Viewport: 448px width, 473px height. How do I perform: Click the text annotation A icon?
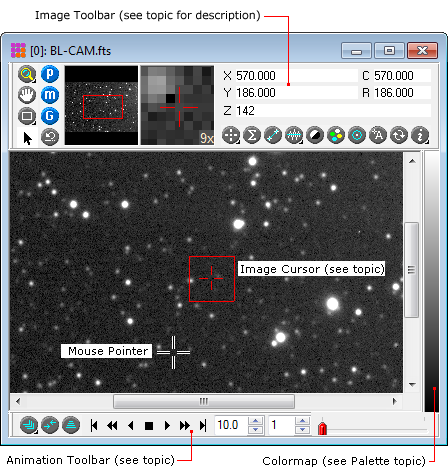tap(378, 135)
